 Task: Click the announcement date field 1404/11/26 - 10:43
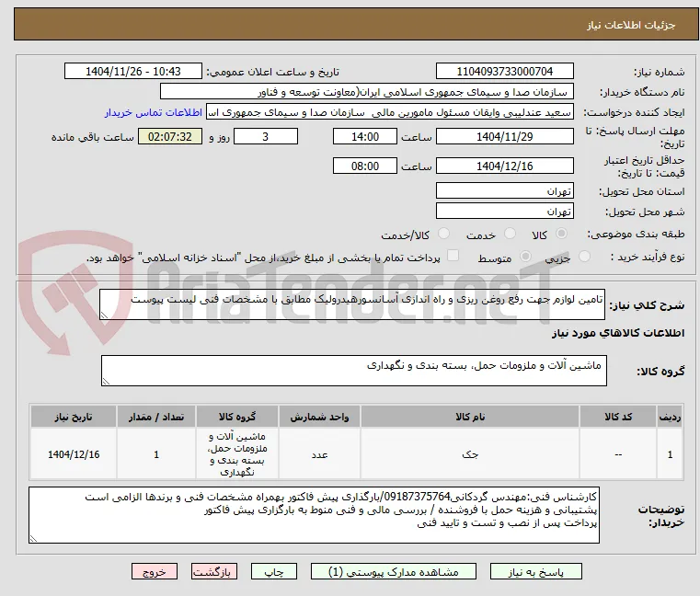tap(133, 72)
